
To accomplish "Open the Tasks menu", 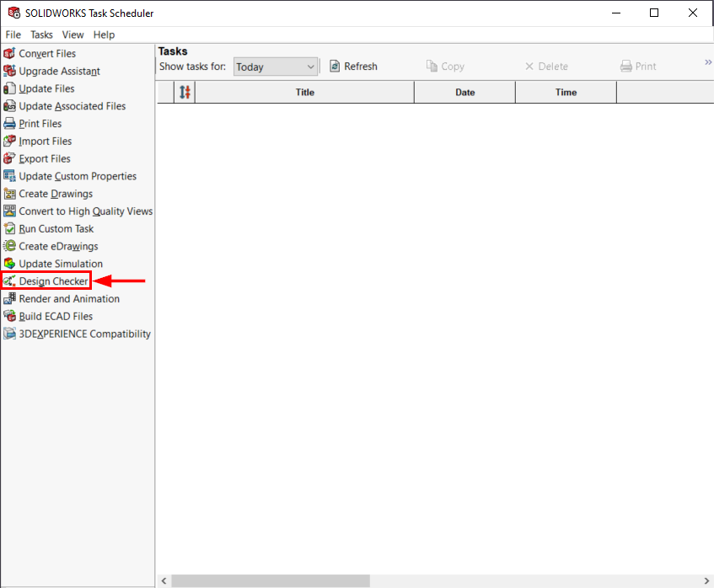I will (41, 35).
